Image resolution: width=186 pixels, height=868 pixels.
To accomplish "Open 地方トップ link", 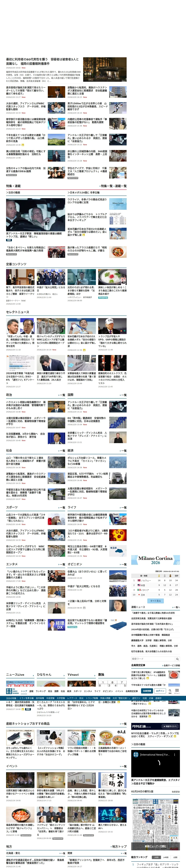I will (x=119, y=846).
